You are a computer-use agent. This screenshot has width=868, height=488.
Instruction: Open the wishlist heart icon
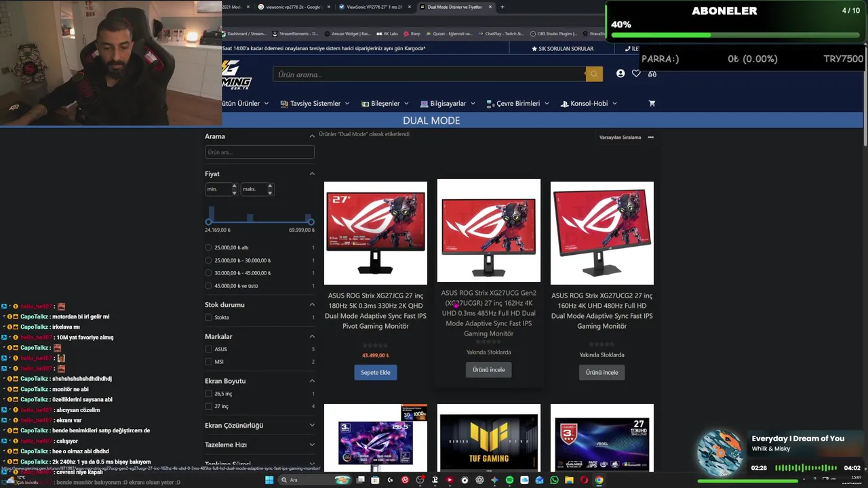pyautogui.click(x=636, y=73)
